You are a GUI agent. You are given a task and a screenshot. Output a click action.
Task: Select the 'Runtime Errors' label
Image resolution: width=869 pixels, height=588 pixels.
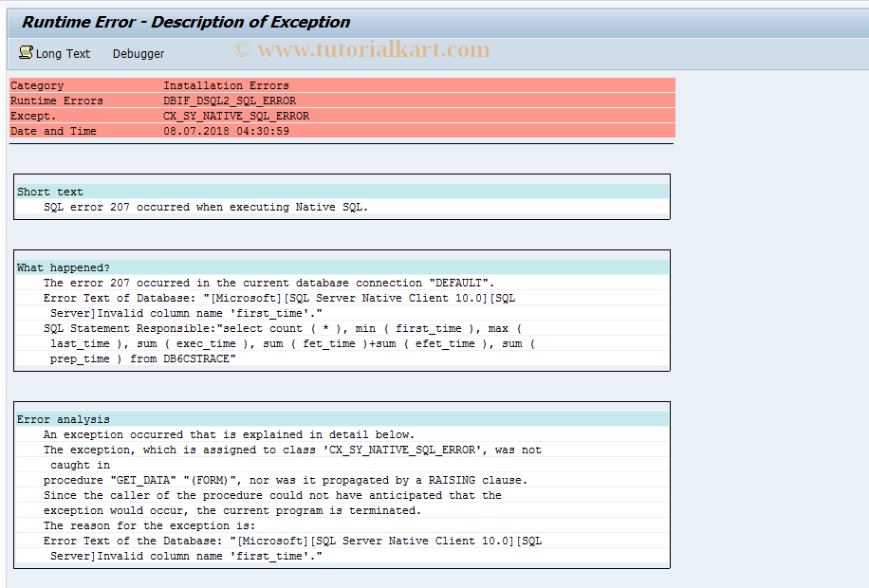click(x=57, y=101)
